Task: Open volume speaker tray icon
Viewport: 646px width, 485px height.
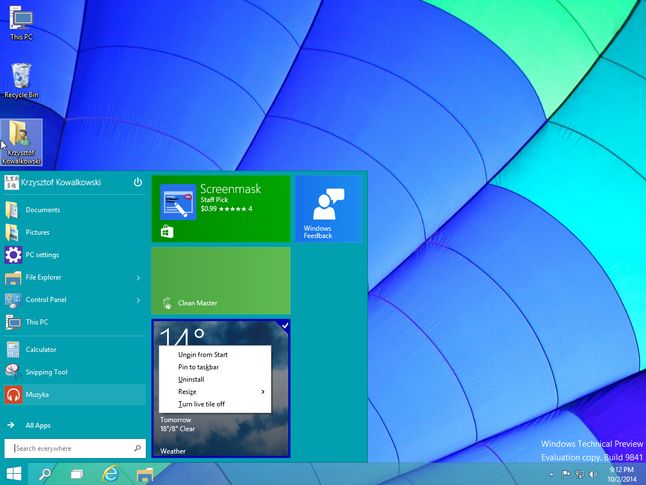Action: coord(593,474)
